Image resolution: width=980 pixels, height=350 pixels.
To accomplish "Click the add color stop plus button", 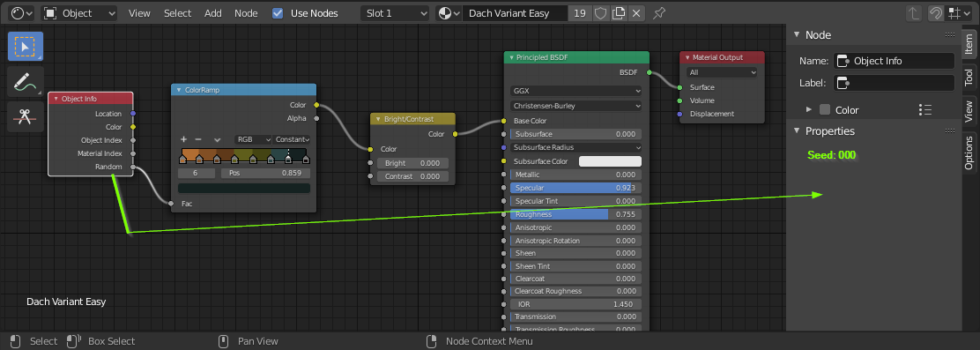I will [183, 139].
